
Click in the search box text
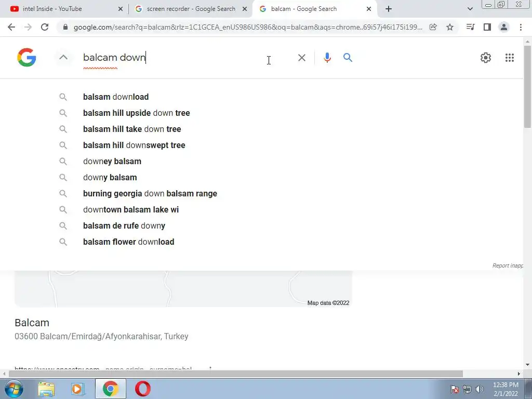click(x=114, y=57)
